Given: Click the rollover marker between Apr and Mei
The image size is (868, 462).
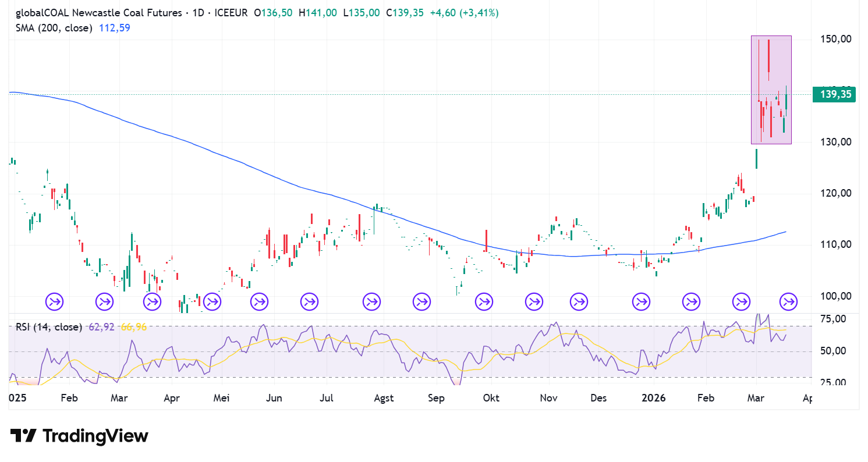Looking at the screenshot, I should point(212,302).
